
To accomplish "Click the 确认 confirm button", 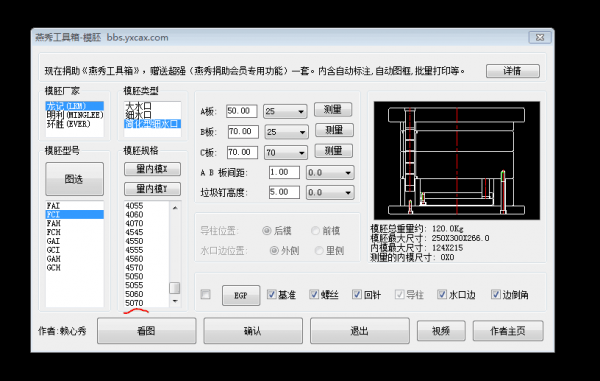I will [x=253, y=331].
